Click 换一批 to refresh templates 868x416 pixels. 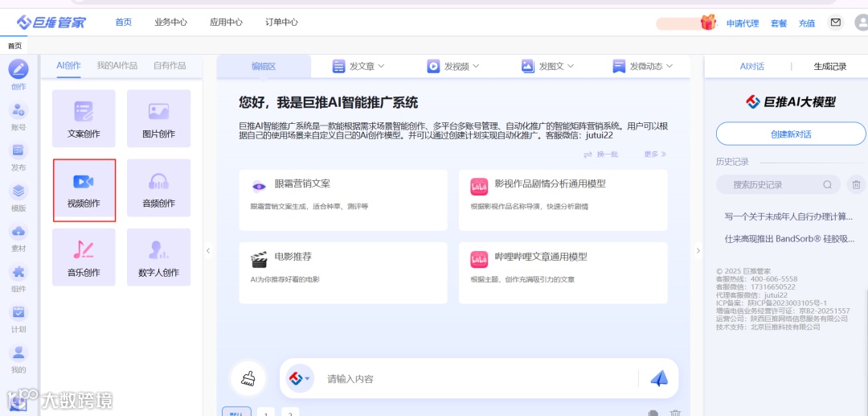tap(600, 154)
